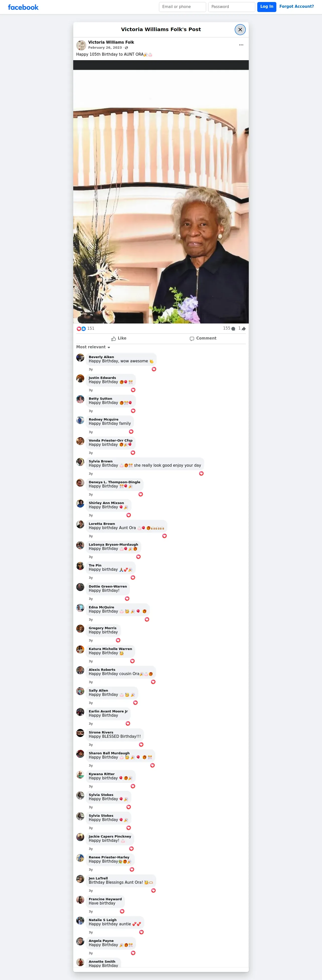Viewport: 322px width, 980px height.
Task: Open the three-dots post options menu
Action: tap(241, 45)
